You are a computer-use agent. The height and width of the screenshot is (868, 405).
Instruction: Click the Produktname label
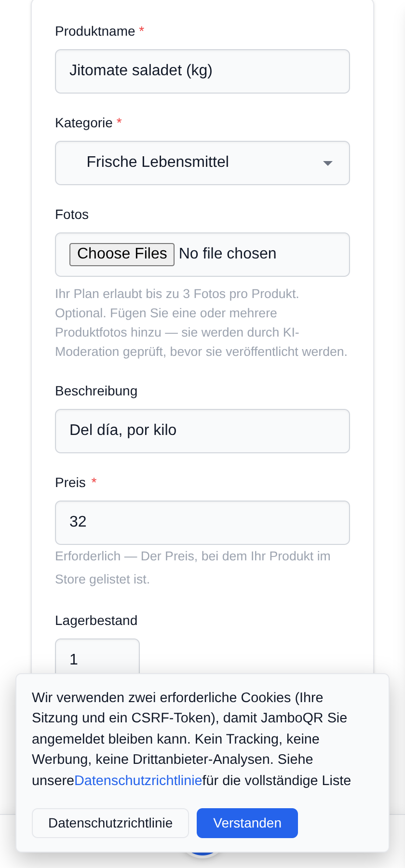[95, 31]
